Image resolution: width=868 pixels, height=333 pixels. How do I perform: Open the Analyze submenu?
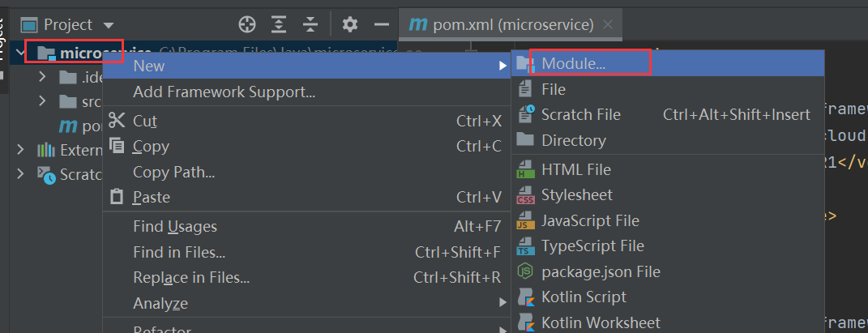pos(306,303)
